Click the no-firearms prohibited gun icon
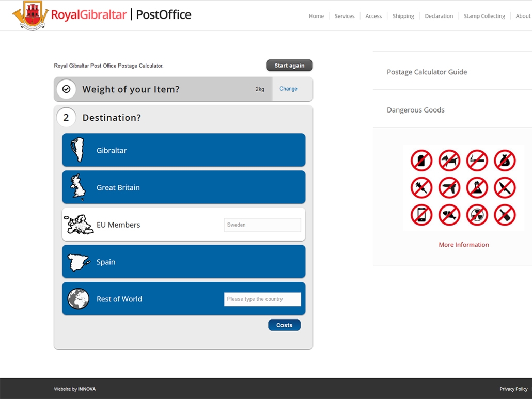The width and height of the screenshot is (532, 399). [449, 188]
